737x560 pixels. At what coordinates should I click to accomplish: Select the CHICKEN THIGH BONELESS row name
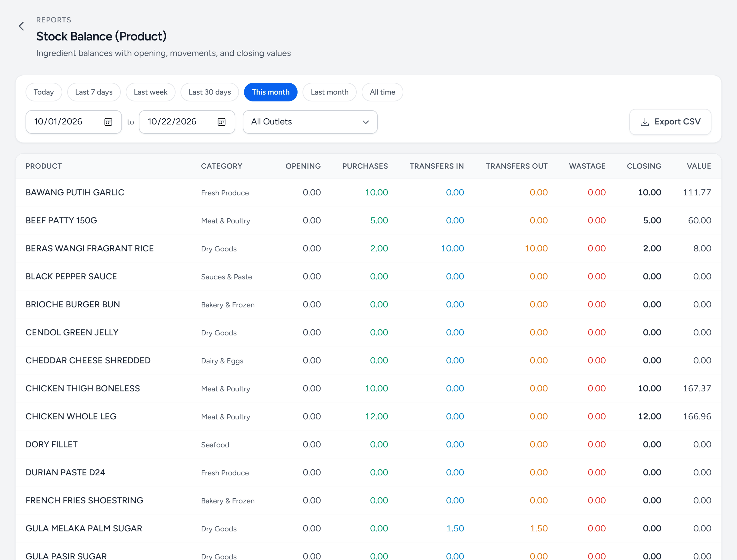pyautogui.click(x=83, y=389)
